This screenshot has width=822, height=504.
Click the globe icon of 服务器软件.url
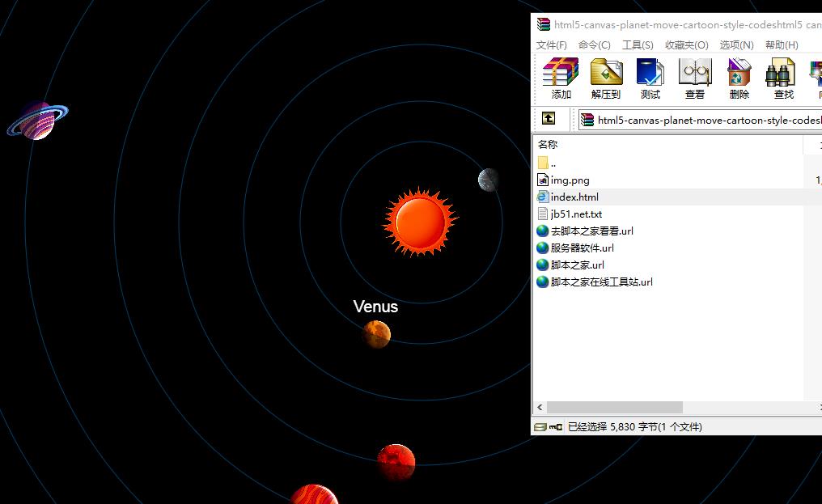pyautogui.click(x=543, y=248)
